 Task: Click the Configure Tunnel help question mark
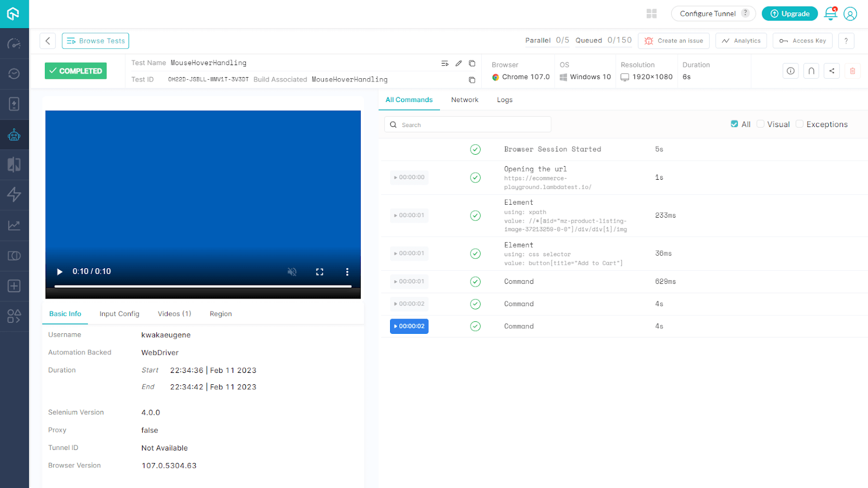(745, 13)
